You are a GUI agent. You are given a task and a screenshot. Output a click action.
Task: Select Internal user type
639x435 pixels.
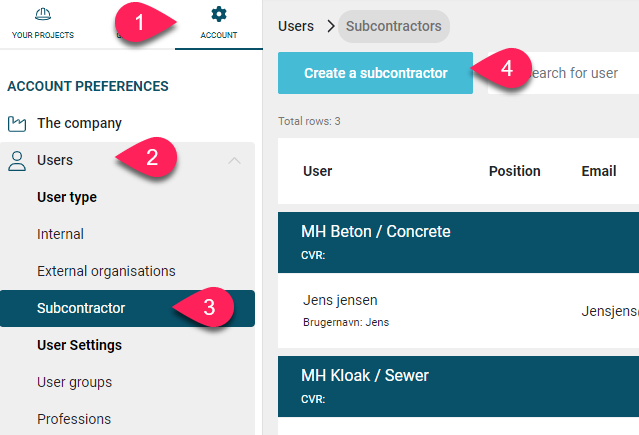[60, 234]
